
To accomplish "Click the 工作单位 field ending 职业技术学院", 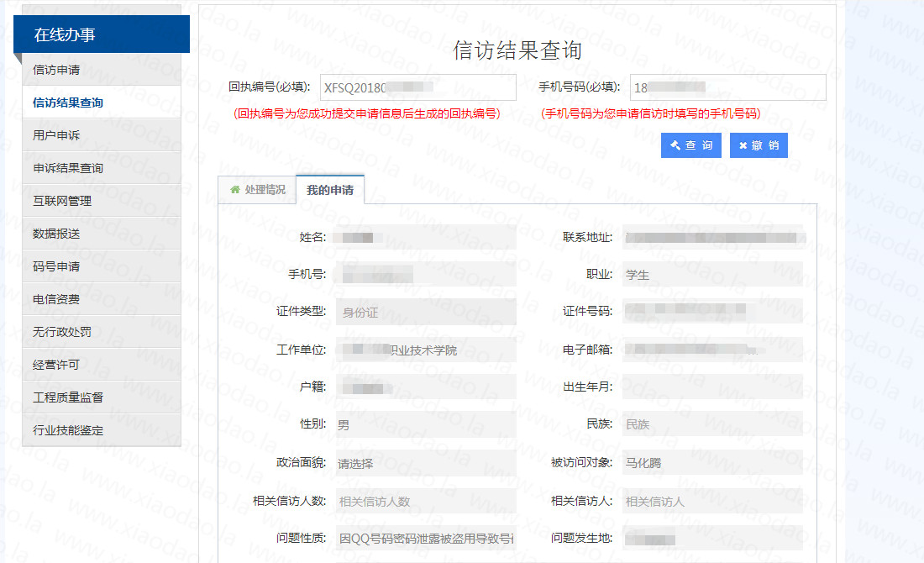I will point(426,350).
